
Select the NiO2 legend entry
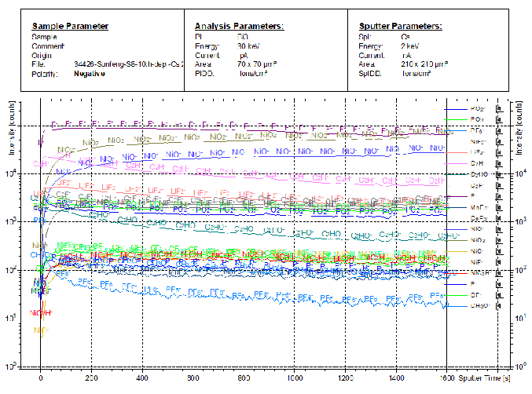point(478,239)
